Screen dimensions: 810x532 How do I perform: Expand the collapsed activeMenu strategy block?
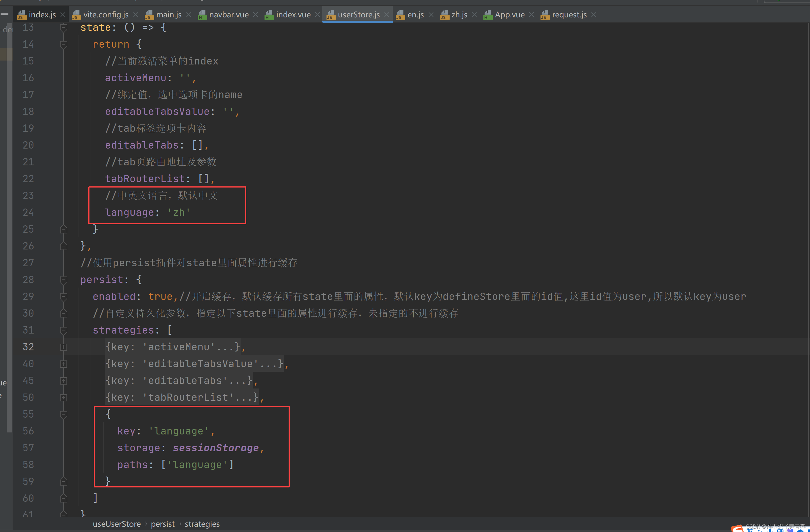pyautogui.click(x=64, y=346)
